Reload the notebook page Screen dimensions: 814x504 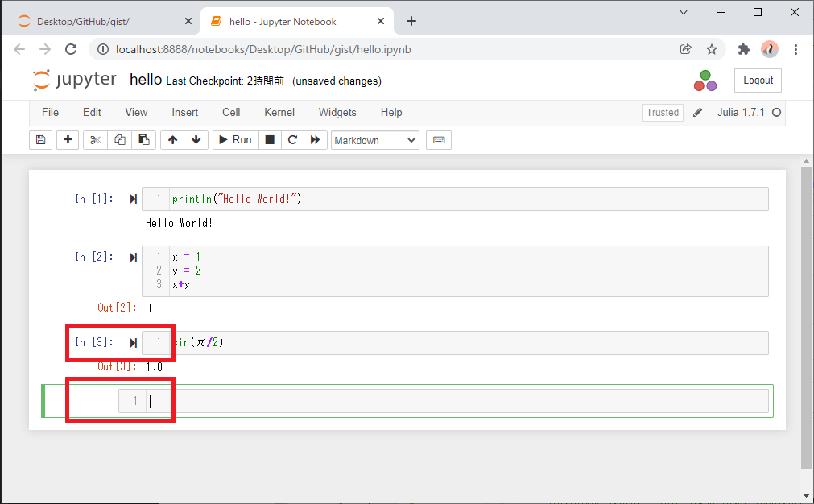tap(71, 49)
